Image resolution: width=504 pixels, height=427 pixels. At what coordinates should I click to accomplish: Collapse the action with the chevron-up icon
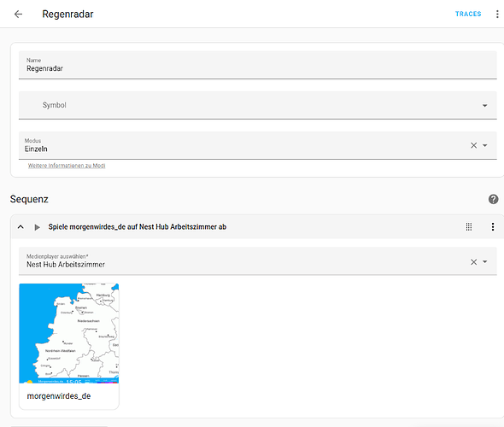[x=21, y=227]
